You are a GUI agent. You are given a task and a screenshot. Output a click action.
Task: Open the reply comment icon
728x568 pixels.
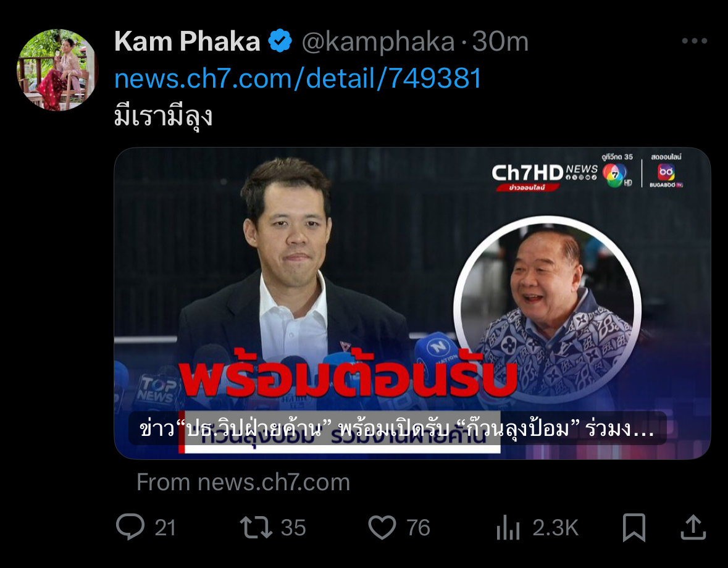(x=130, y=527)
